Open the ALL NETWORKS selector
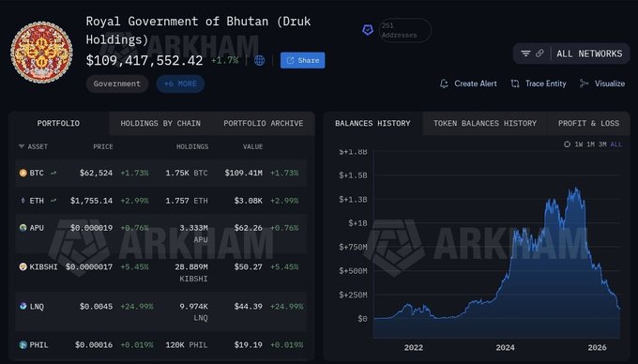 (589, 53)
